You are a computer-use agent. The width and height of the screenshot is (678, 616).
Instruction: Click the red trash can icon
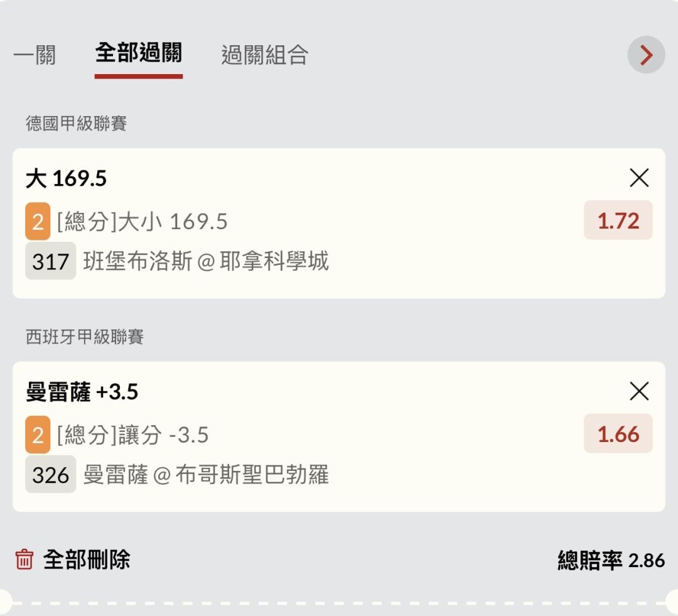tap(24, 559)
